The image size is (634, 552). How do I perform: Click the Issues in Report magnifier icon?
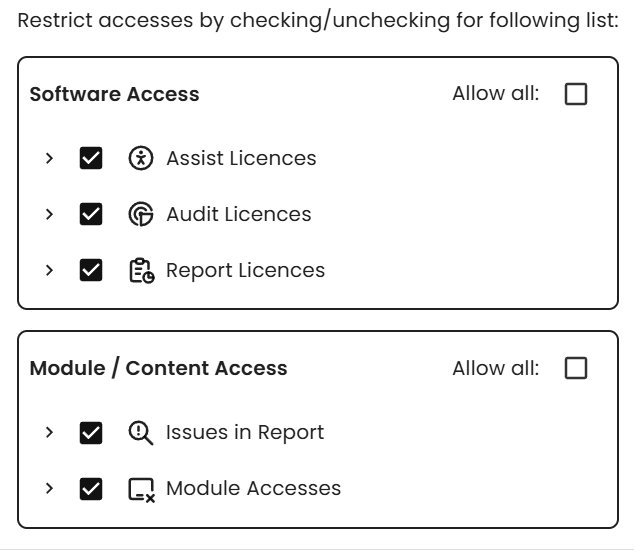(142, 433)
